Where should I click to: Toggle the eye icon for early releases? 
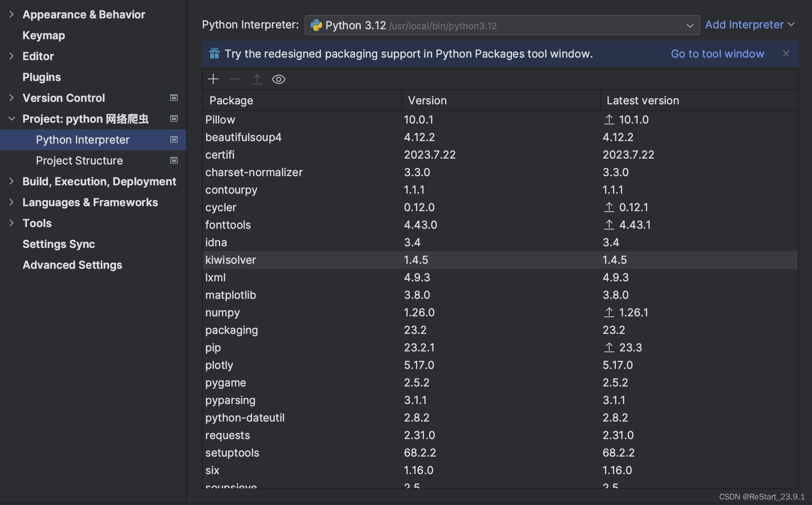[x=279, y=79]
